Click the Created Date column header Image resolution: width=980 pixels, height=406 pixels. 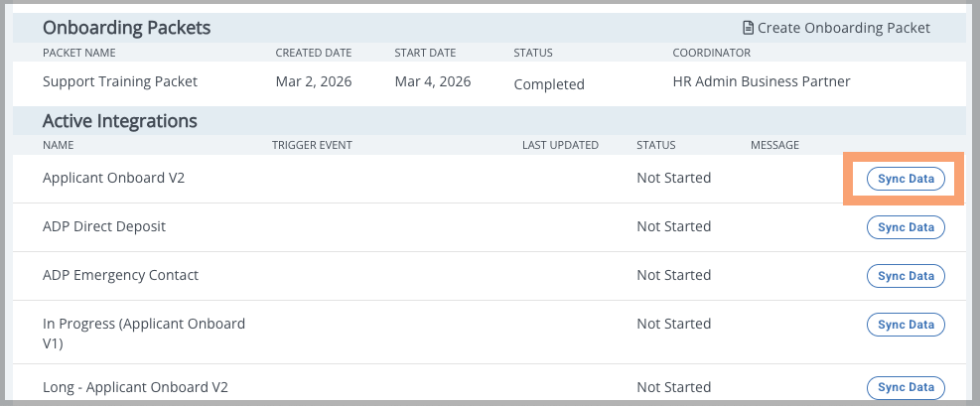point(313,53)
